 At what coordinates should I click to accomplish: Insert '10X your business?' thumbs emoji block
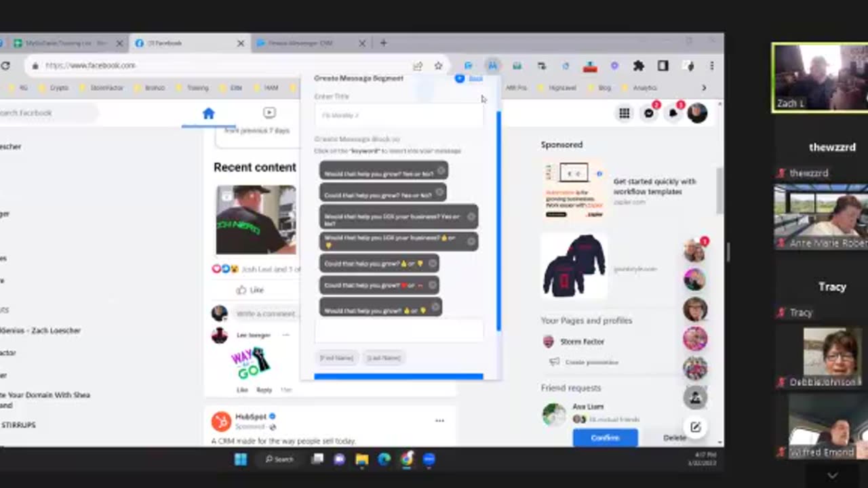coord(393,241)
